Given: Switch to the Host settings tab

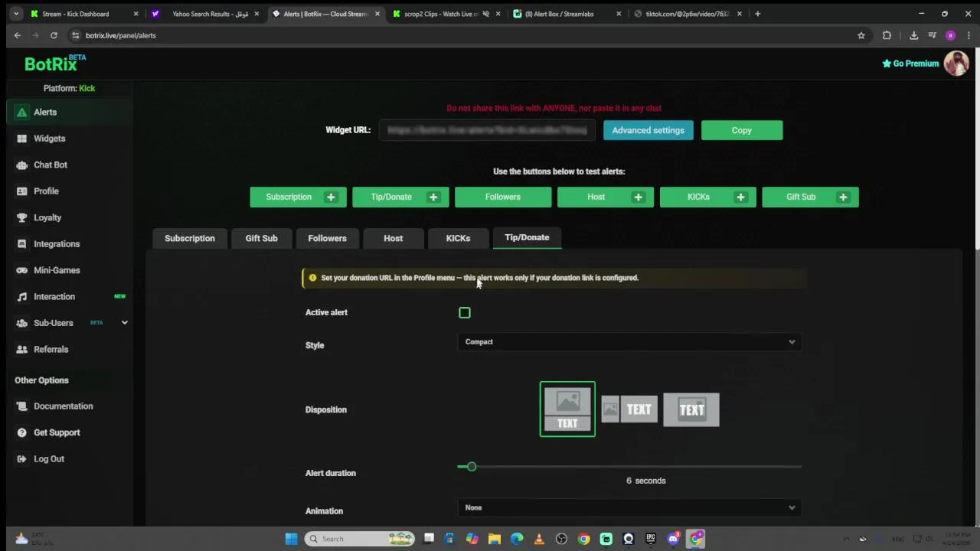Looking at the screenshot, I should (393, 238).
